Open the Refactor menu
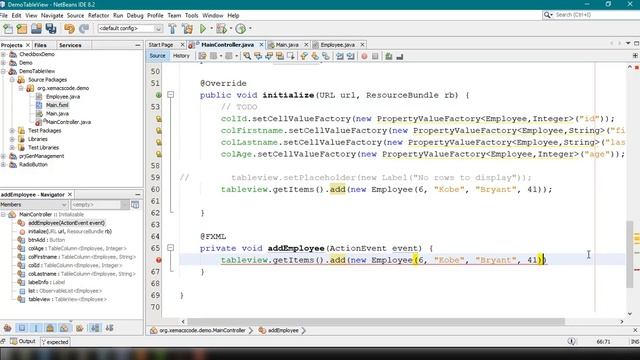 pos(99,15)
